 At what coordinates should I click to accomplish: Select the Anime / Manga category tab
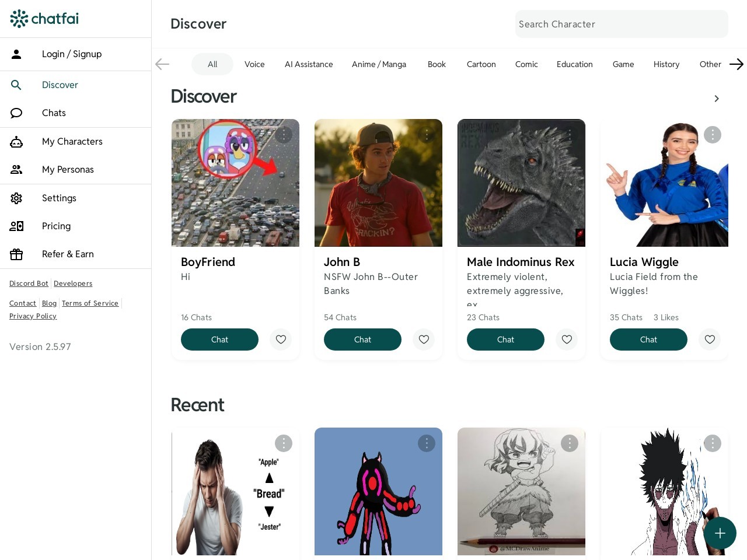point(379,64)
